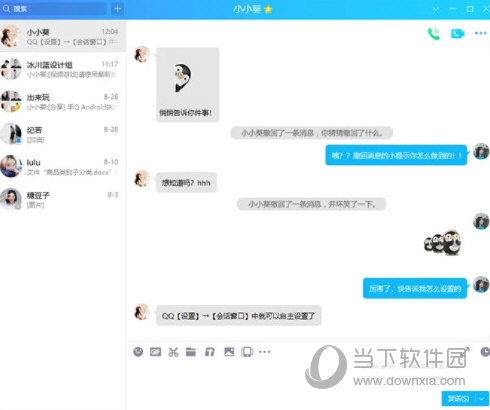The height and width of the screenshot is (410, 490).
Task: Minimize the QQ chat window
Action: click(453, 9)
